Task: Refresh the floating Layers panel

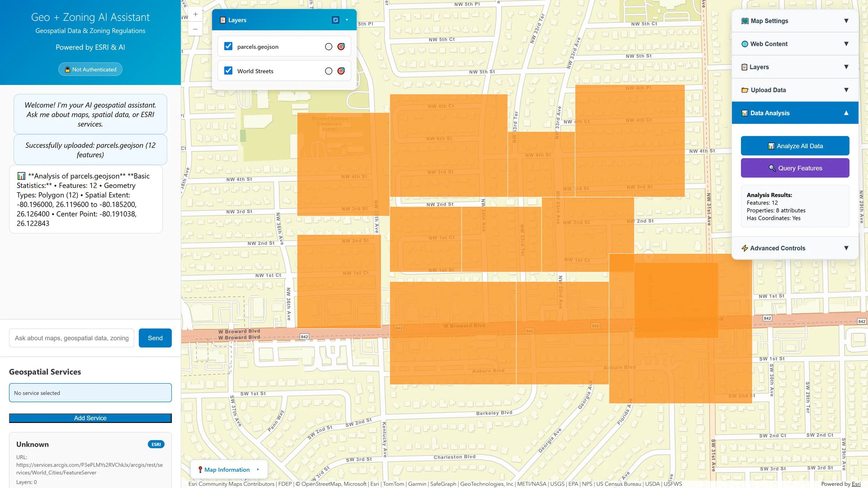Action: (336, 20)
